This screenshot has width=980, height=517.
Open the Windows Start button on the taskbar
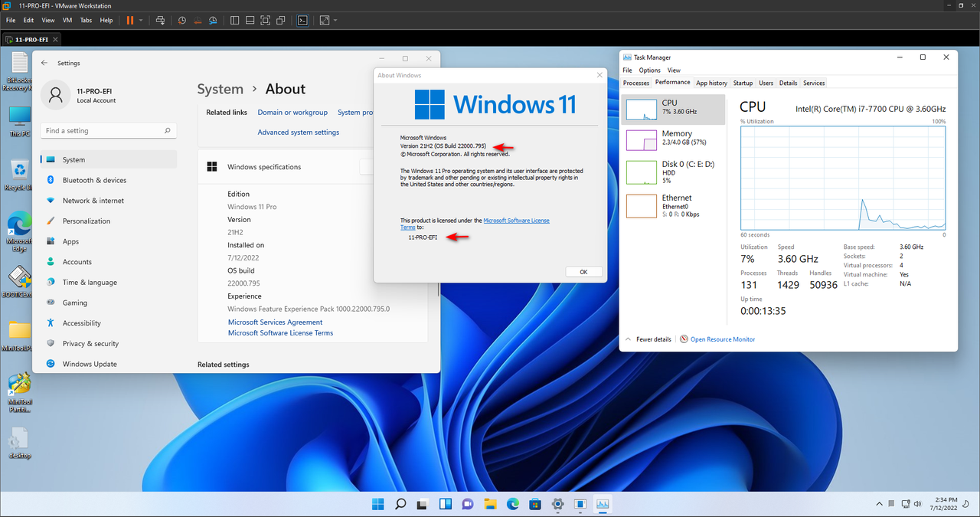(378, 504)
